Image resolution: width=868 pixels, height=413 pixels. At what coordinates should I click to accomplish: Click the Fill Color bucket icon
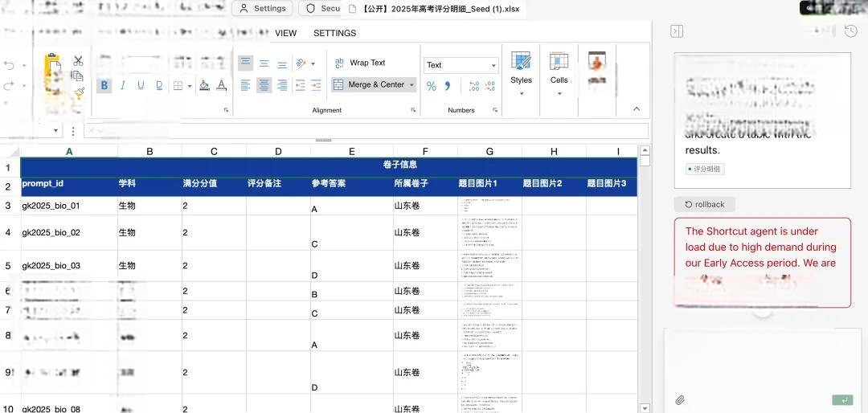point(204,85)
